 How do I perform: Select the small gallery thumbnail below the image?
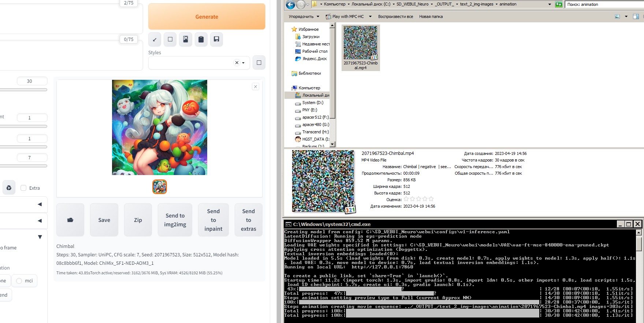[160, 187]
